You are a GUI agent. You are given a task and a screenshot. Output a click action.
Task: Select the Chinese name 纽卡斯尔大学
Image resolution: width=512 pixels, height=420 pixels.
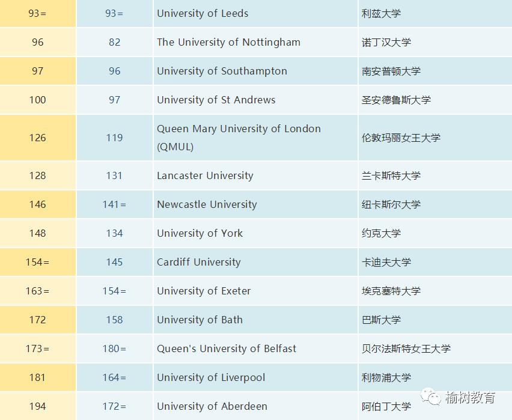(391, 204)
